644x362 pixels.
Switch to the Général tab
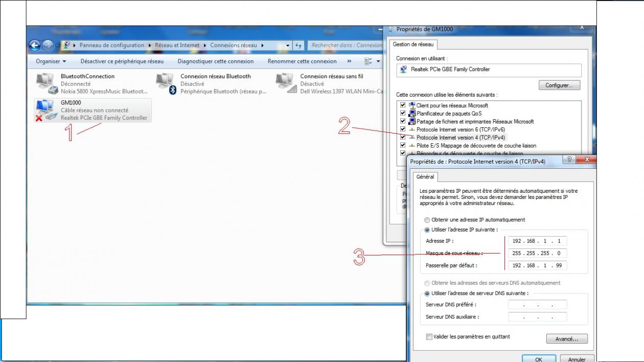[x=425, y=177]
